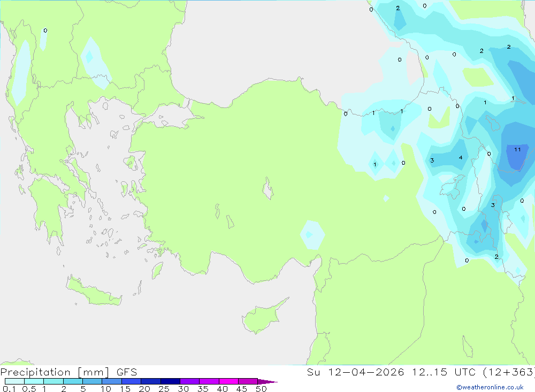Pick the 40–45 mm magenta legend swatch
The image size is (535, 392).
pos(228,381)
